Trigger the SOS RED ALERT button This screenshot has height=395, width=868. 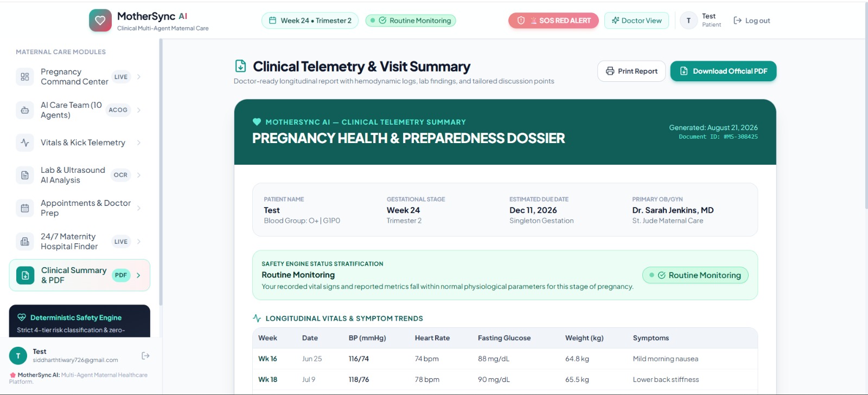(x=553, y=21)
